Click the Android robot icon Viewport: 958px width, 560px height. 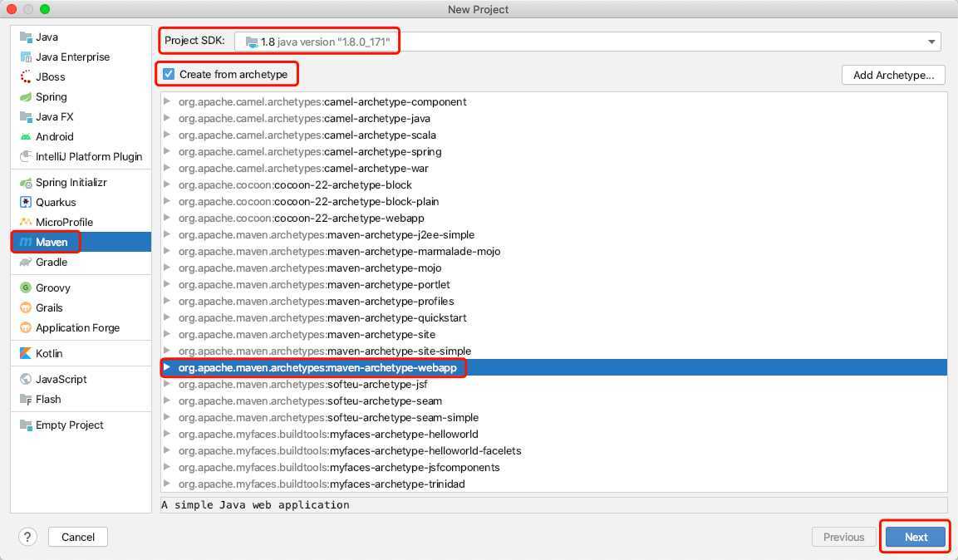26,137
